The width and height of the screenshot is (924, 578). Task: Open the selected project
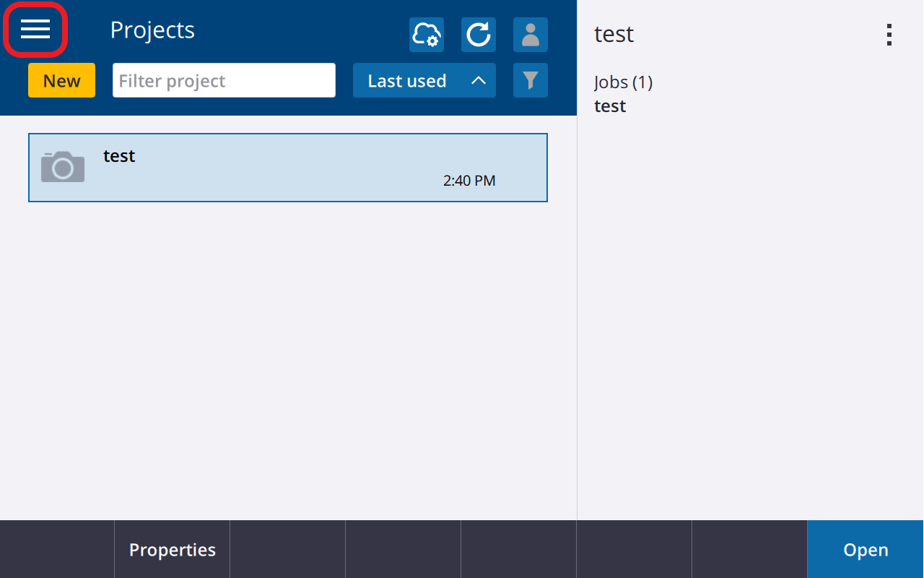tap(866, 550)
